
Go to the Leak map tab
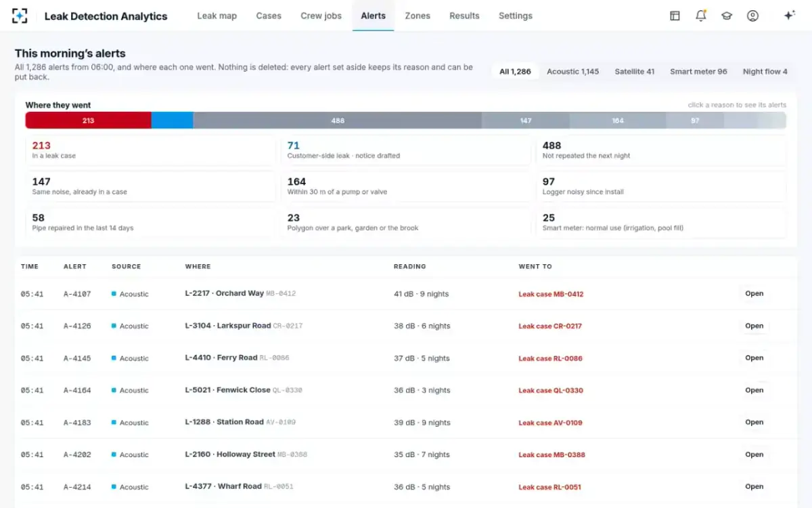[x=217, y=16]
